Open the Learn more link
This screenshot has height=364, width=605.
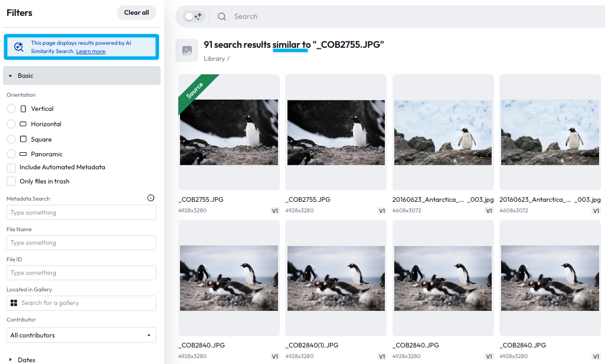[x=91, y=51]
